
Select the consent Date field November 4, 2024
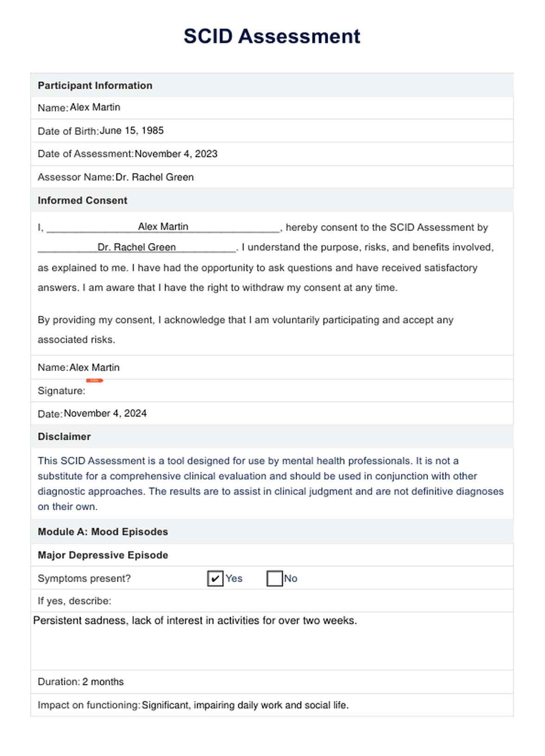tap(105, 414)
